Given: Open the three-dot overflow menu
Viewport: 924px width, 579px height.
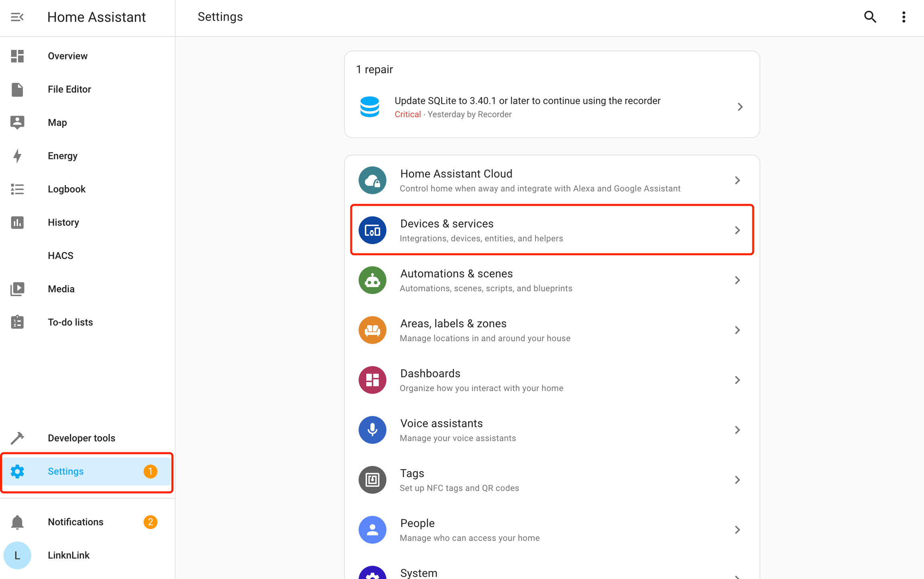Looking at the screenshot, I should tap(903, 17).
